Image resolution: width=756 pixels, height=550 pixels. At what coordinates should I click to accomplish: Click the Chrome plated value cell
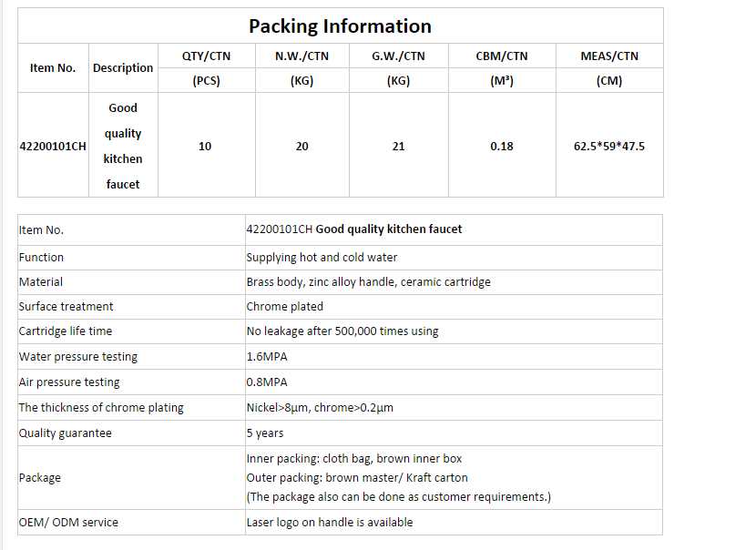284,307
